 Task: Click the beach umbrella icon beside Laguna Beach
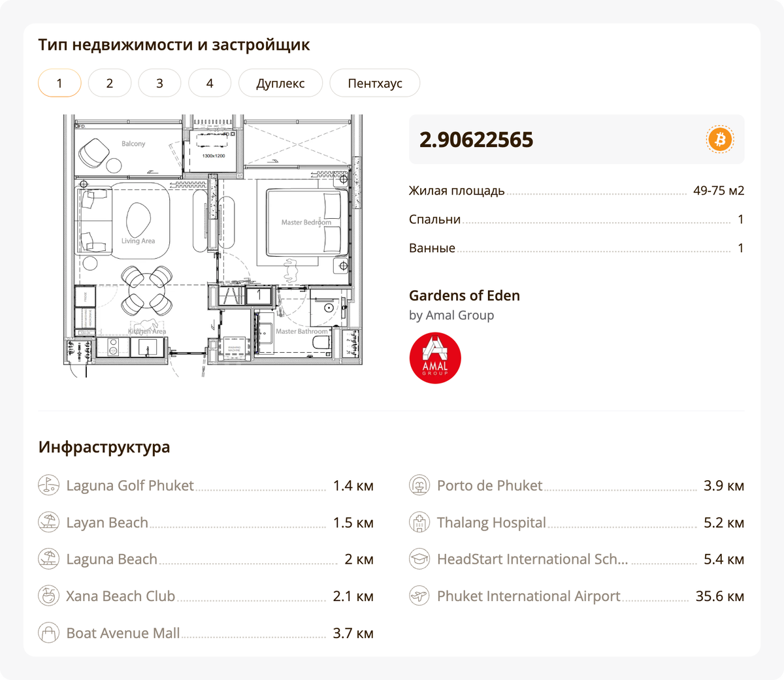click(x=48, y=559)
